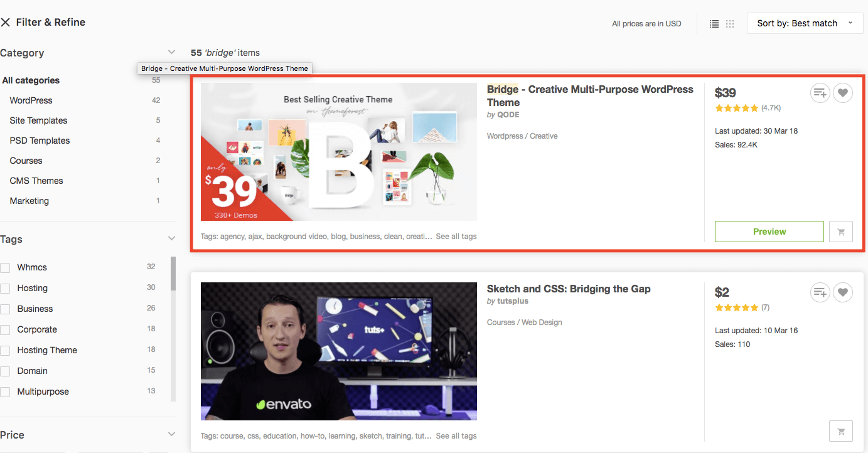This screenshot has width=868, height=453.
Task: Filter by Marketing category
Action: 29,201
